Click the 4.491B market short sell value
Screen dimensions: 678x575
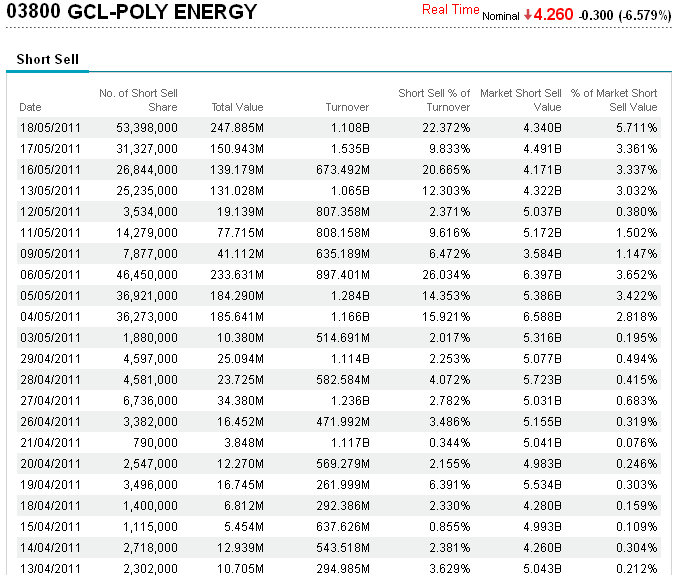click(x=542, y=149)
